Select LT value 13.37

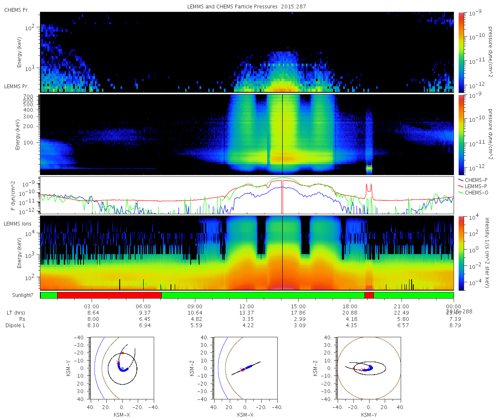(247, 312)
